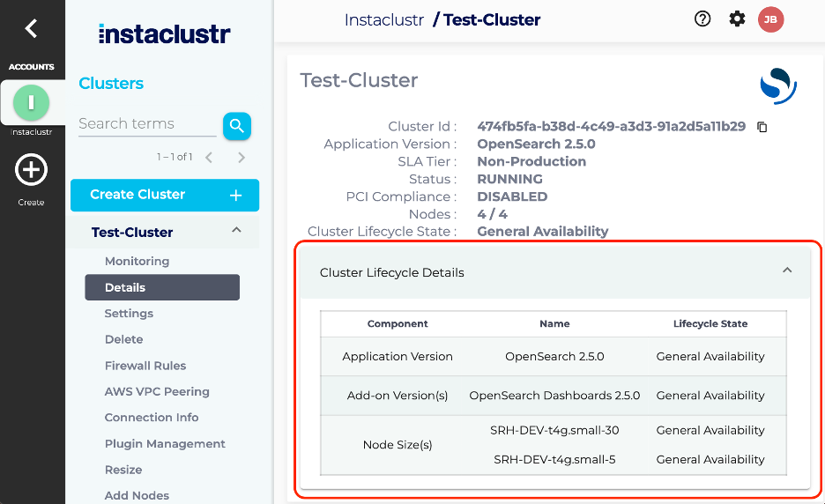Open the settings gear icon
Viewport: 825px width, 504px height.
[x=737, y=19]
